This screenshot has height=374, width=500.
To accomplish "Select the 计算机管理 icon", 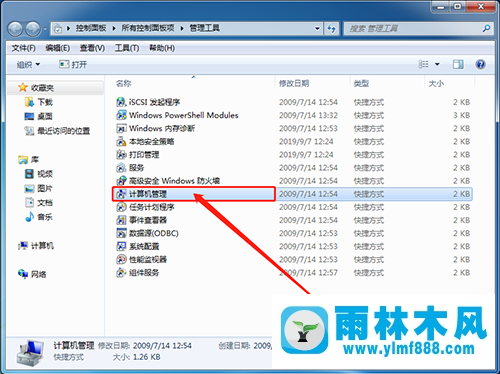I will click(x=121, y=194).
